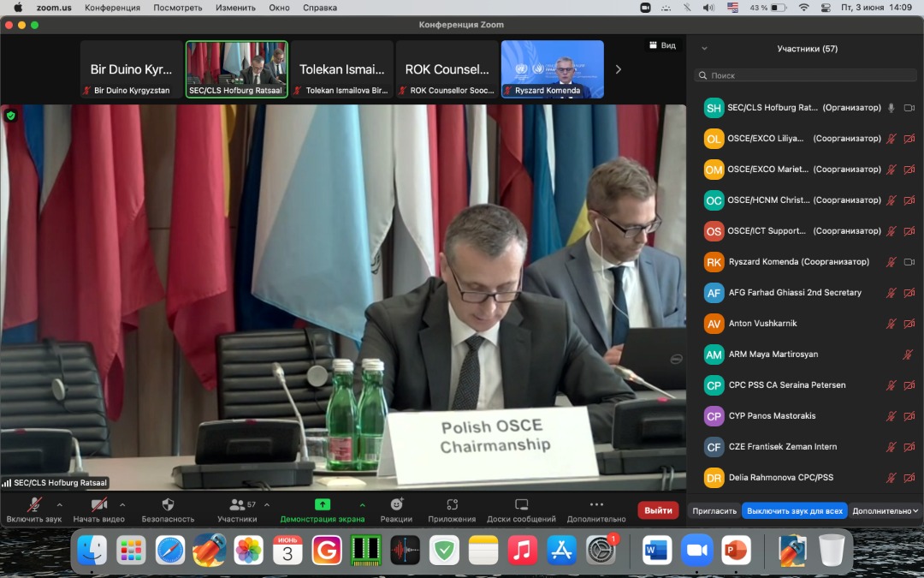Open the App Store in Dock
The width and height of the screenshot is (924, 578).
(561, 551)
